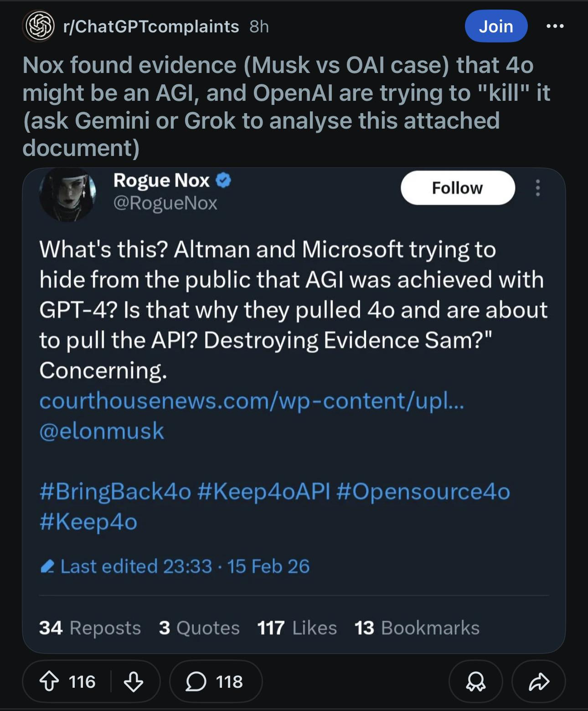Click the @elonmusk mention
588x711 pixels.
pyautogui.click(x=102, y=431)
